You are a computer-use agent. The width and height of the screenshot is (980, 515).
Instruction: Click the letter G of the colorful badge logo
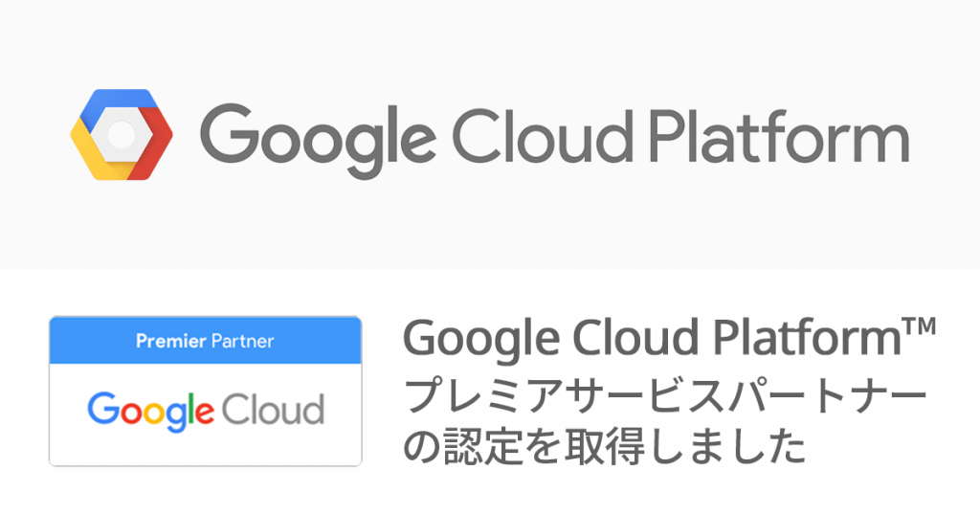103,408
